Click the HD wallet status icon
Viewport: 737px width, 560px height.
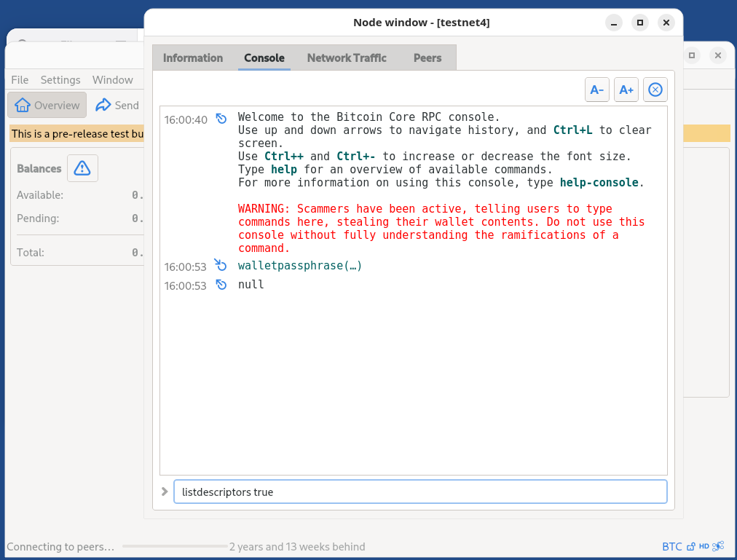click(x=703, y=546)
